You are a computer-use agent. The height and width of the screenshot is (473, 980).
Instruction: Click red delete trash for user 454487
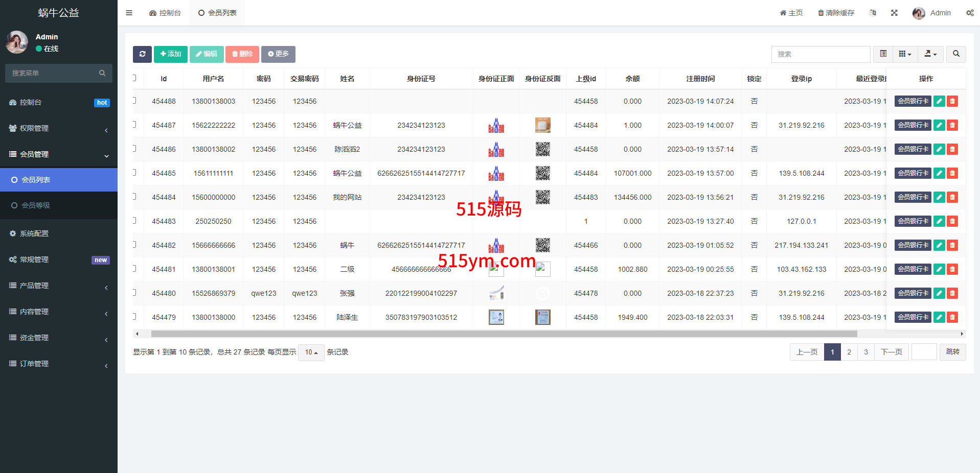pos(952,125)
